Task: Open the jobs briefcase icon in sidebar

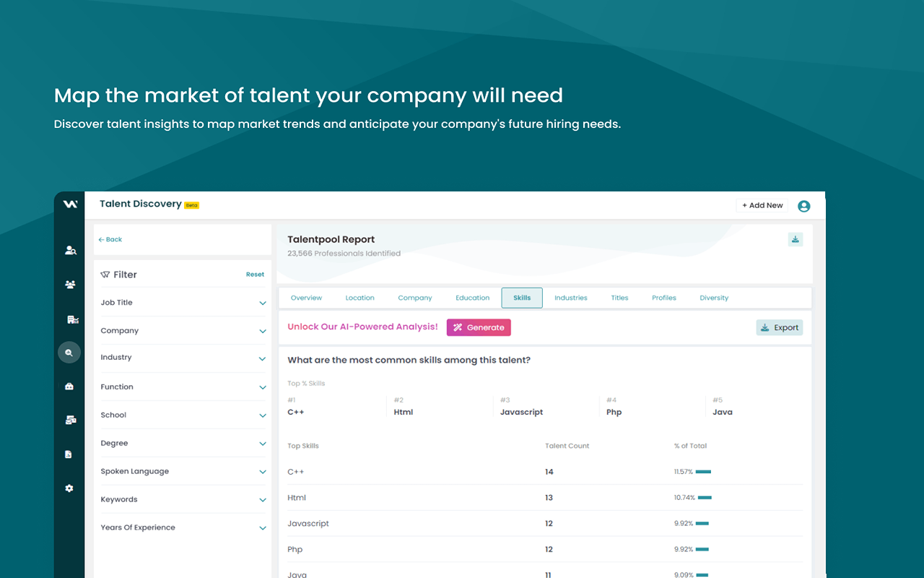Action: [69, 385]
